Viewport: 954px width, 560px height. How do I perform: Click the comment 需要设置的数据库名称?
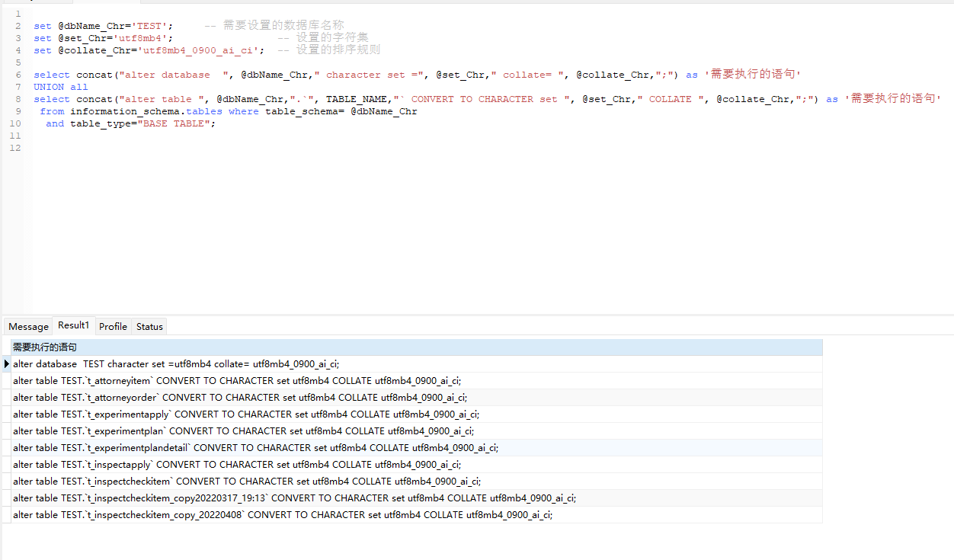point(283,26)
